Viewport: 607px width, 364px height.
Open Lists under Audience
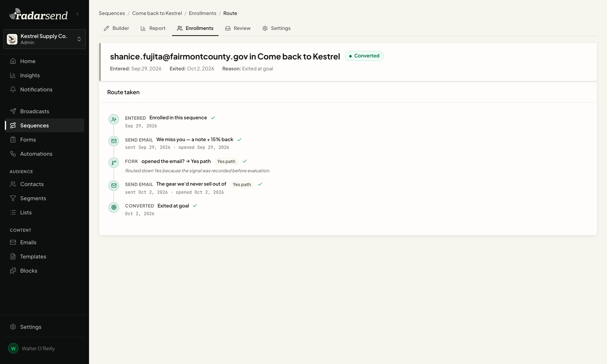click(x=44, y=212)
